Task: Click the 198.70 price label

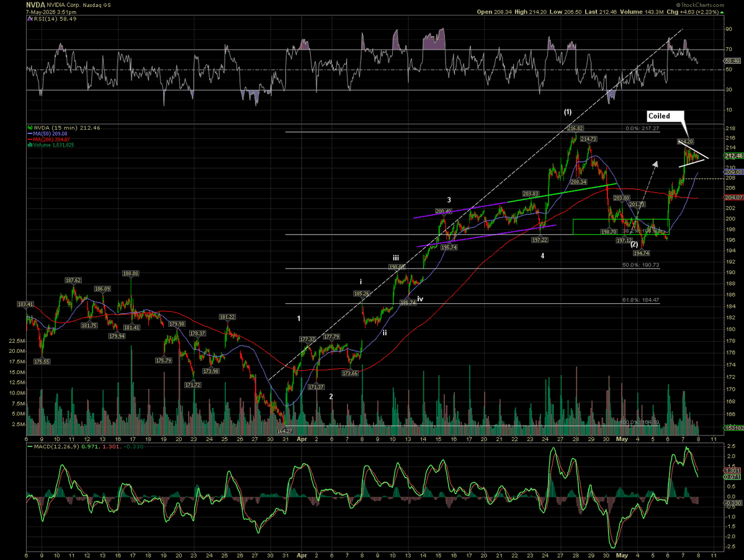Action: (609, 232)
